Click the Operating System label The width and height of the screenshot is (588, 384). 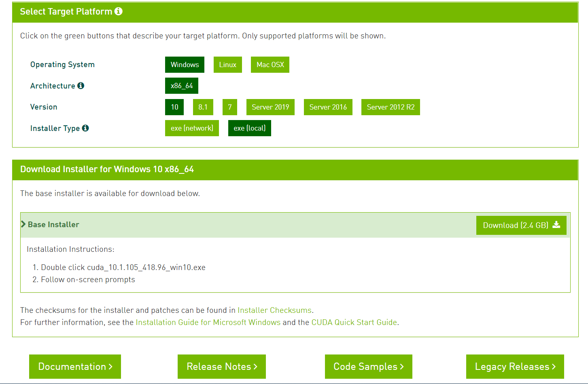click(x=62, y=65)
